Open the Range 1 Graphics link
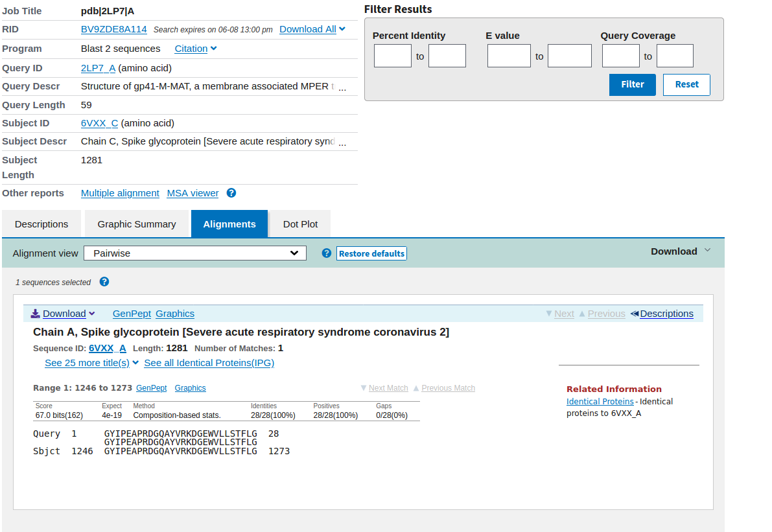 coord(190,387)
